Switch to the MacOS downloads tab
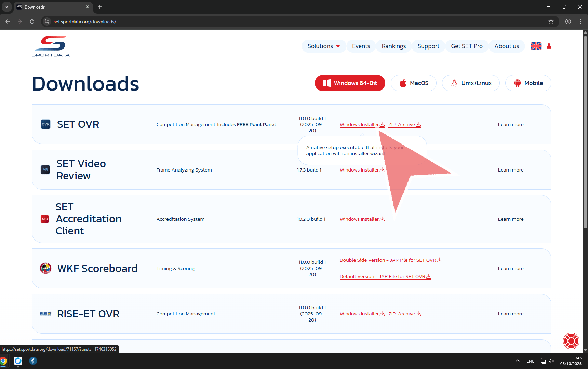This screenshot has width=588, height=369. (413, 83)
